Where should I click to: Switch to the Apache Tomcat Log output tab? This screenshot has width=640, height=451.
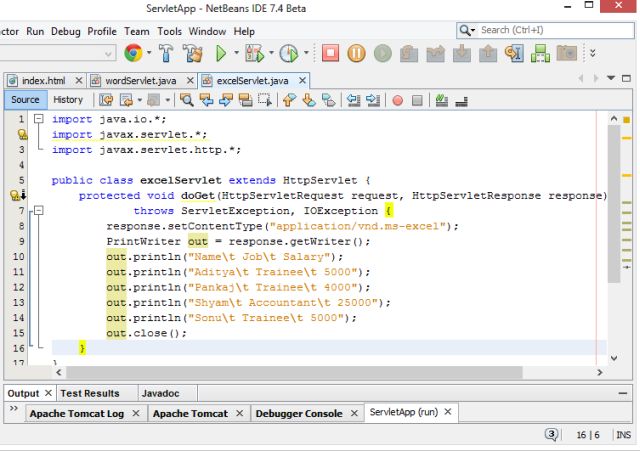click(77, 413)
